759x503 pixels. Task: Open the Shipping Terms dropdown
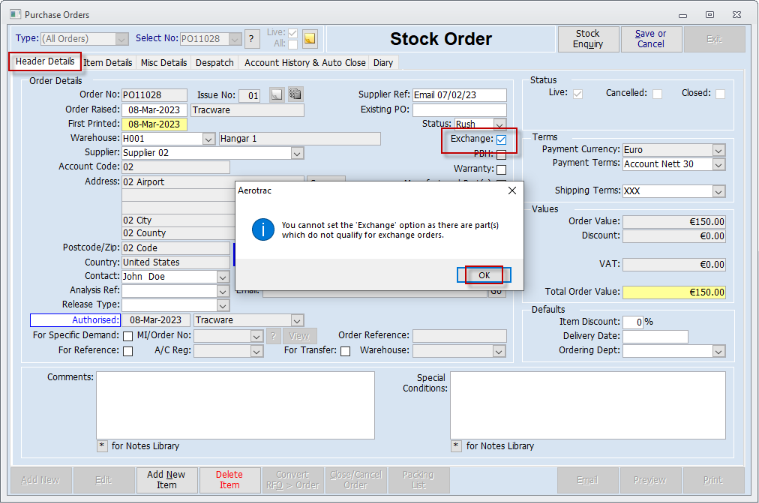click(x=718, y=191)
